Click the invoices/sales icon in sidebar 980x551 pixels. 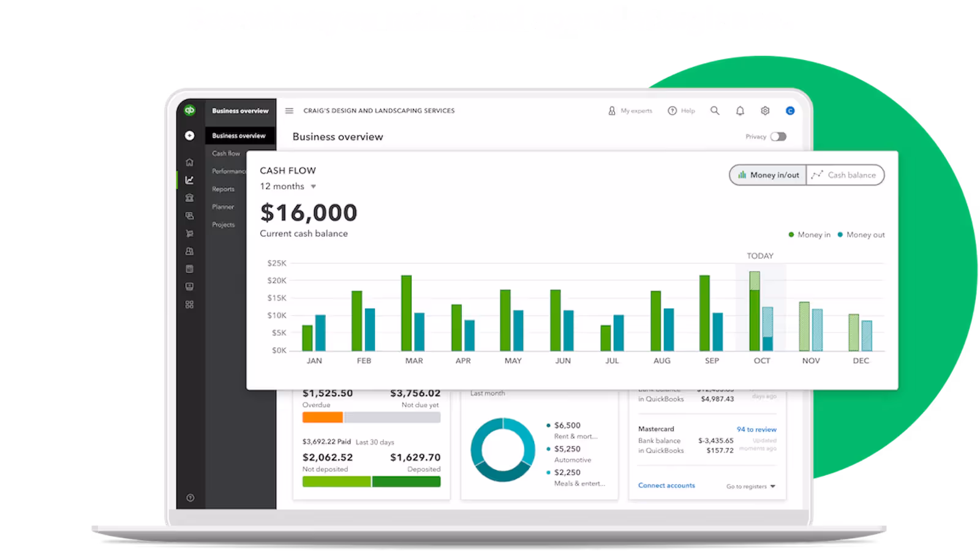[190, 216]
